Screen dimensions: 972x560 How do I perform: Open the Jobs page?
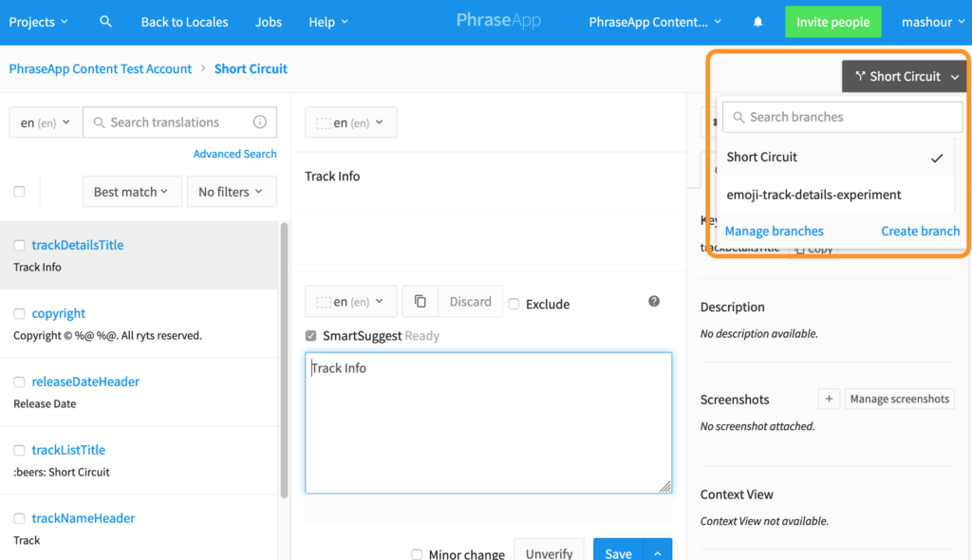269,23
